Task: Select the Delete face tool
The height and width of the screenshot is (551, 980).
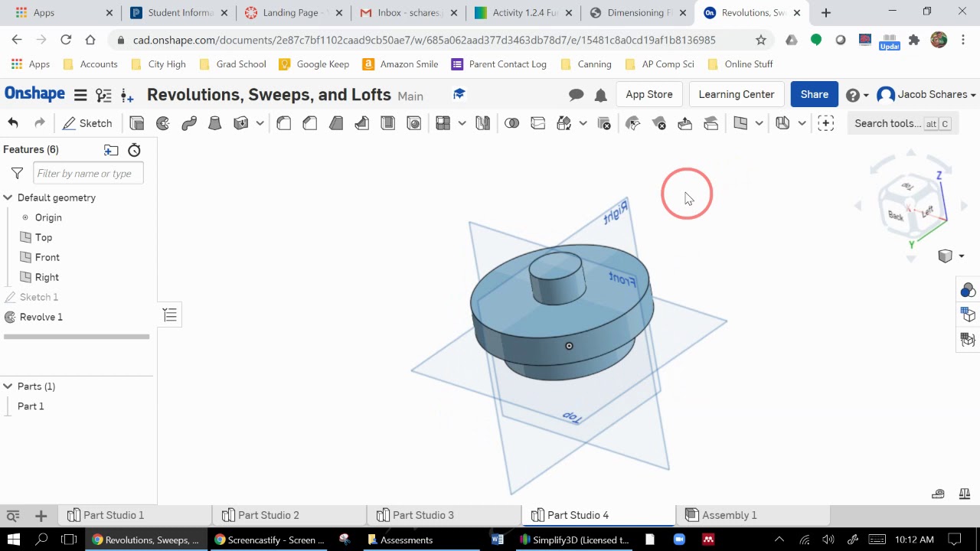Action: (659, 123)
